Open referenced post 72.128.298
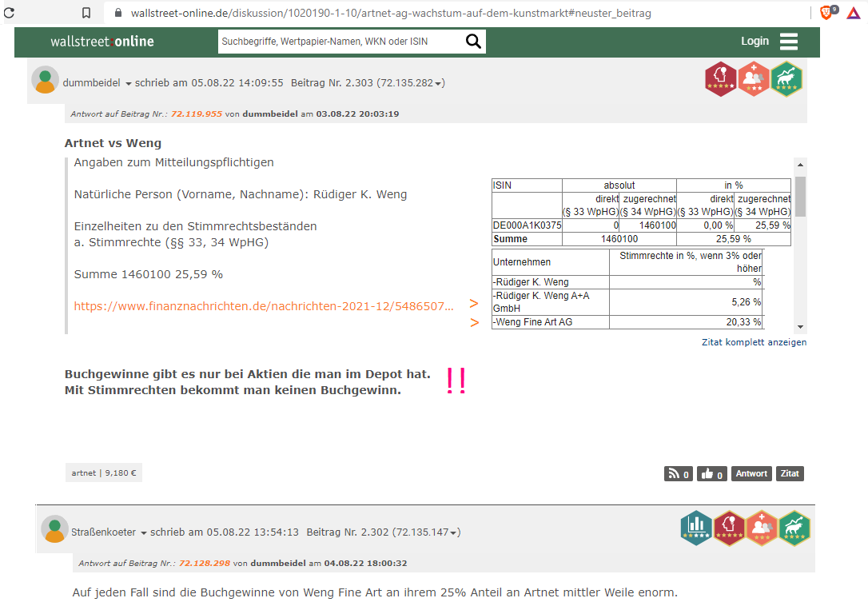 (205, 563)
